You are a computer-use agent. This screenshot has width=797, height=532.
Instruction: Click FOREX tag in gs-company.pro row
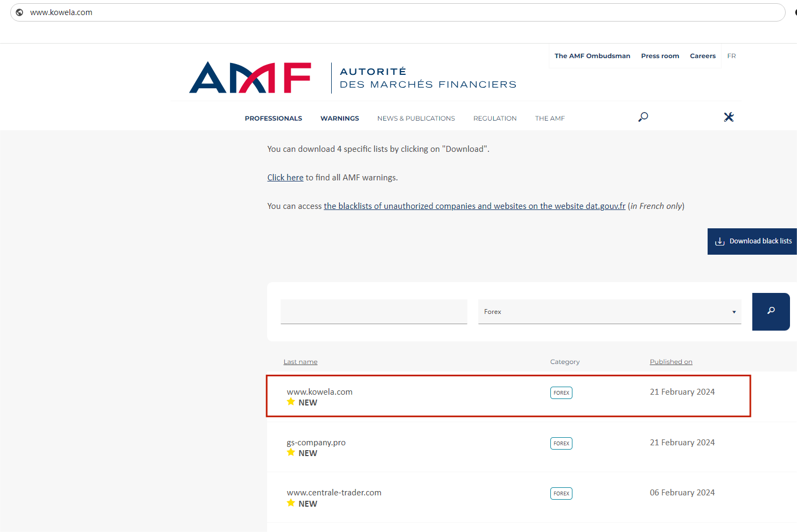561,443
